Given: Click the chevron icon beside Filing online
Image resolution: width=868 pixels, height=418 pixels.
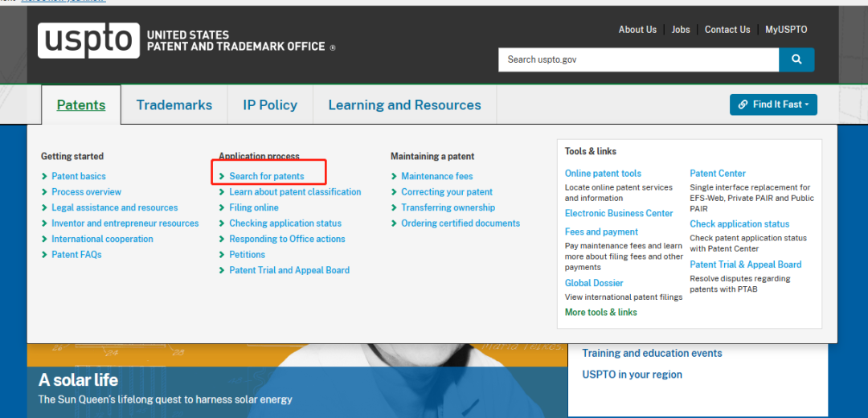Looking at the screenshot, I should pyautogui.click(x=222, y=207).
